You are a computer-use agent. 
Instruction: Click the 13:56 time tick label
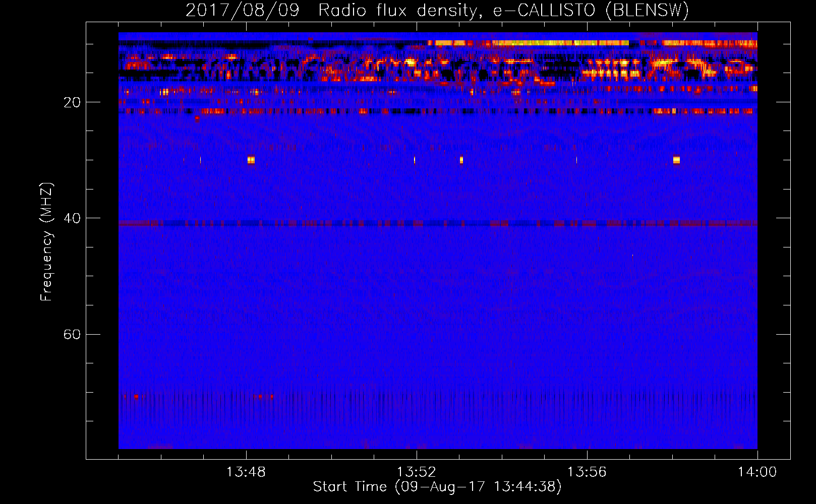587,472
